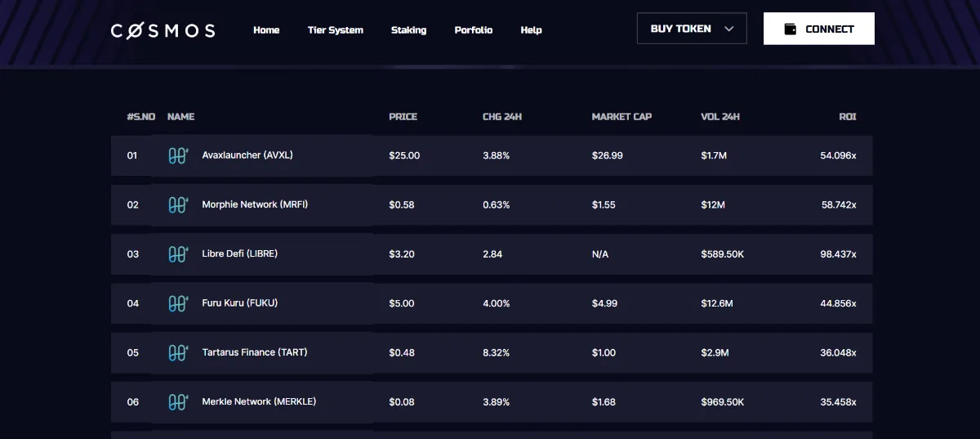Click the $5.00 price of Furu Kuru
The image size is (980, 439).
(402, 303)
